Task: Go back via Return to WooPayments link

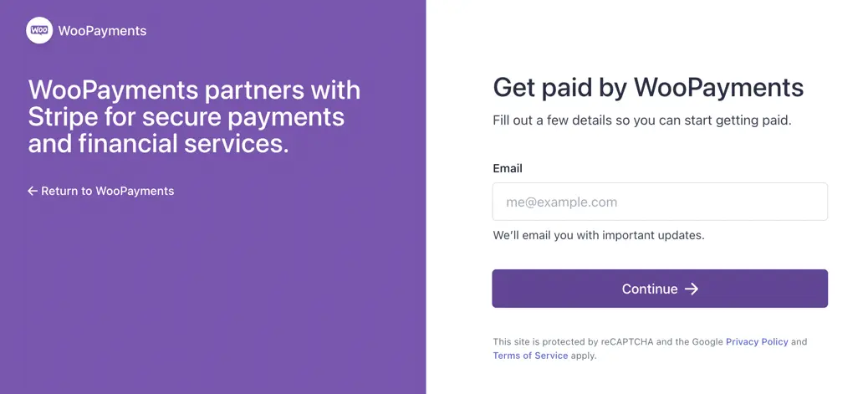Action: [107, 191]
